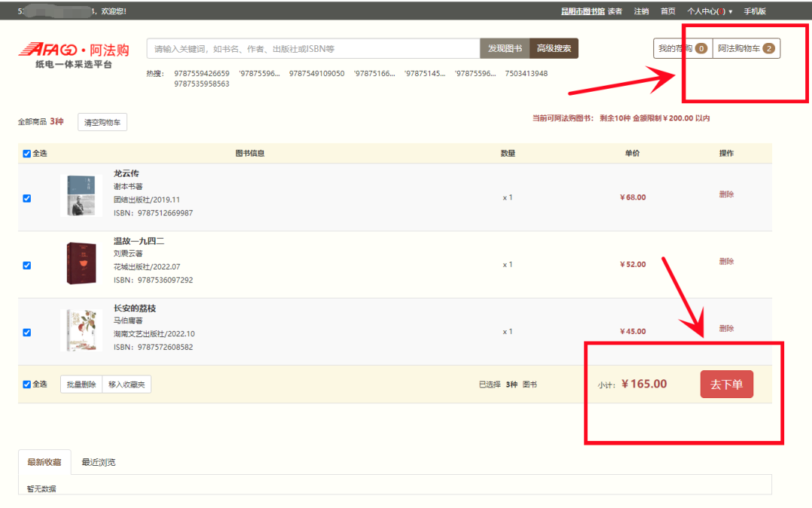Open 高级搜索 advanced search
The width and height of the screenshot is (812, 508).
pos(554,49)
